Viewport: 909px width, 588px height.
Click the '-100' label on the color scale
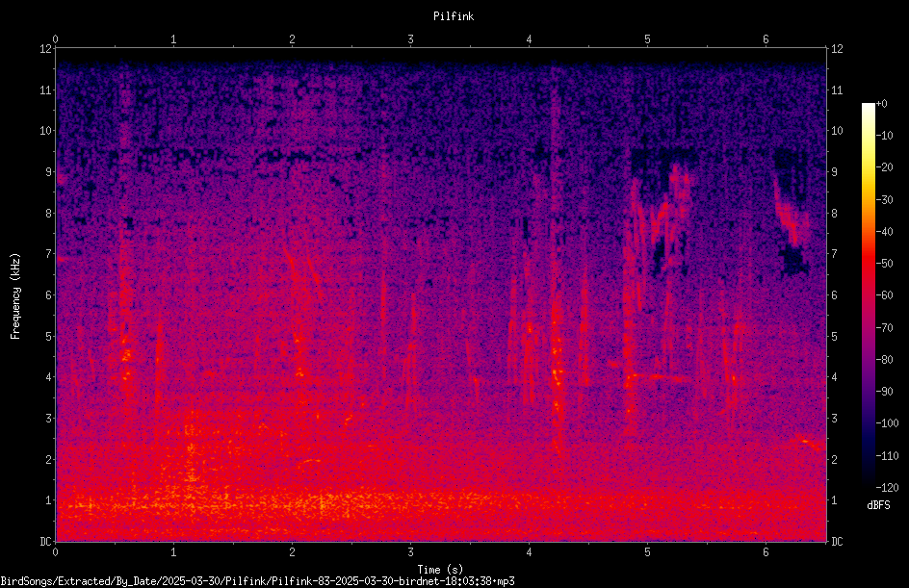tap(887, 423)
